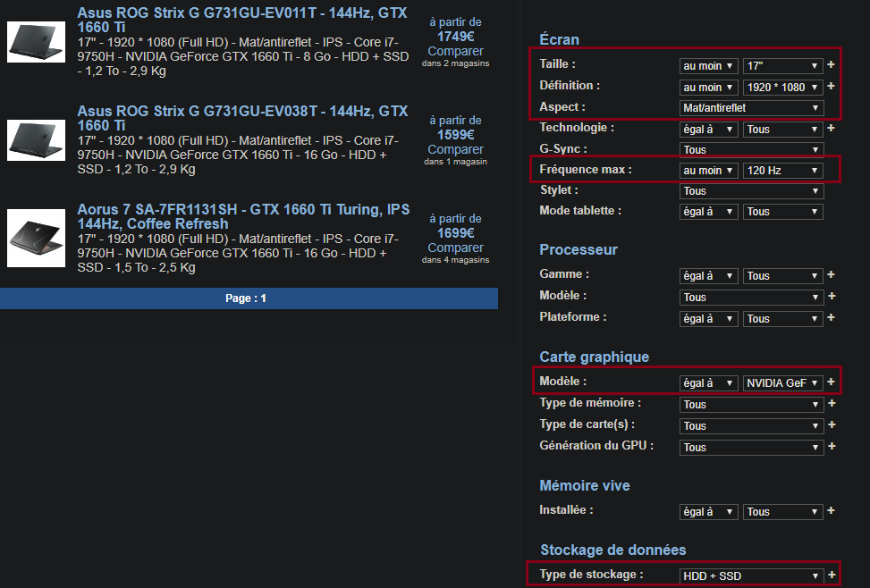Expand the Processeur Modèle dropdown
This screenshot has width=870, height=588.
(751, 298)
